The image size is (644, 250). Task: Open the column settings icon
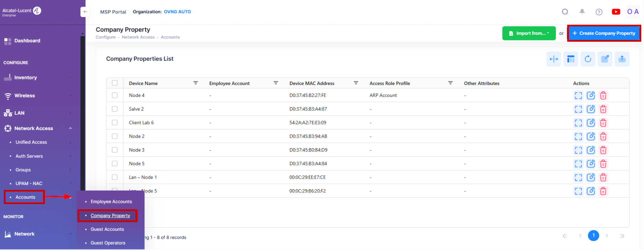pyautogui.click(x=571, y=59)
